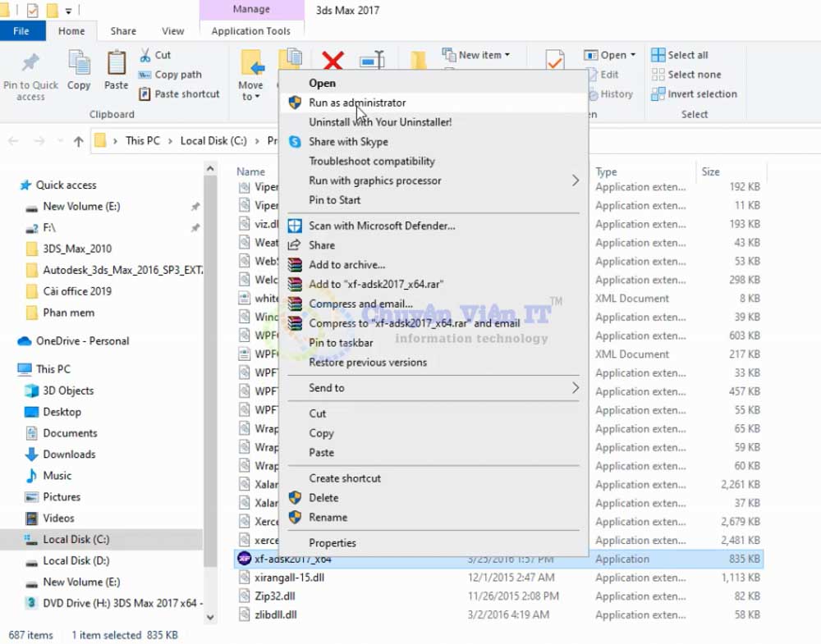Choose Scan with Microsoft Defender

point(433,226)
